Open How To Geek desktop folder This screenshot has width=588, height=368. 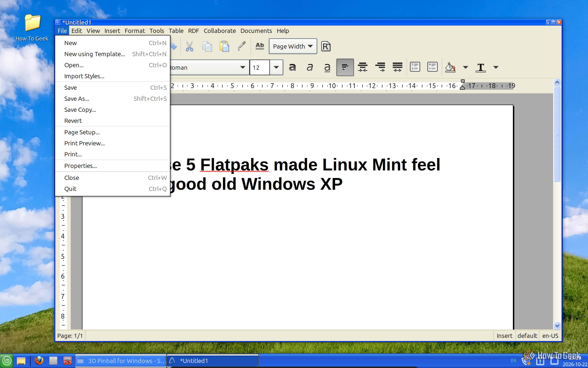[32, 28]
